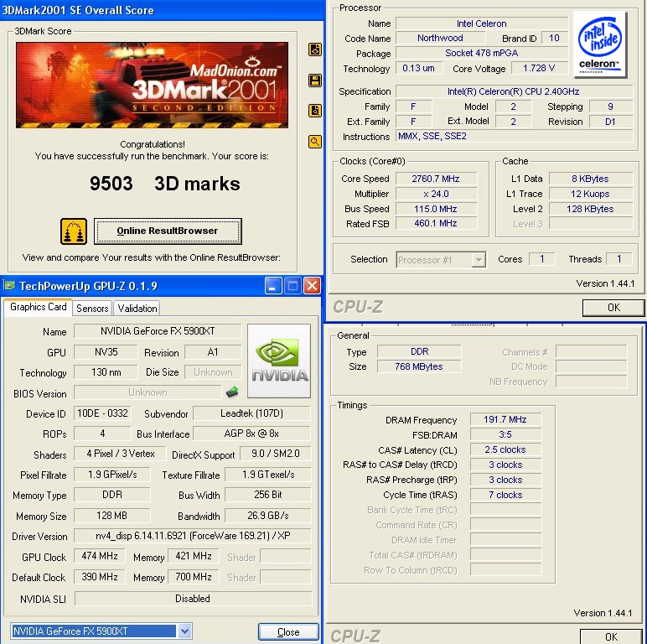Click the GPU-Z title bar app icon
The height and width of the screenshot is (644, 647).
(x=8, y=285)
